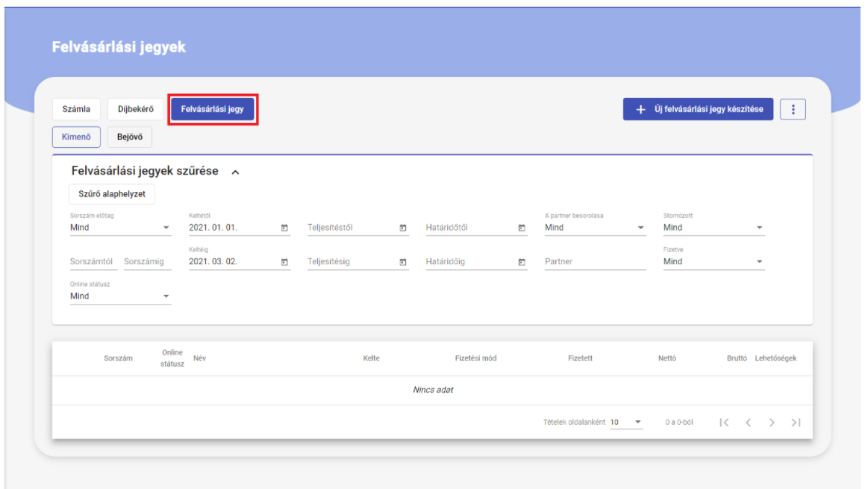Open Fizetve dropdown

pos(714,261)
